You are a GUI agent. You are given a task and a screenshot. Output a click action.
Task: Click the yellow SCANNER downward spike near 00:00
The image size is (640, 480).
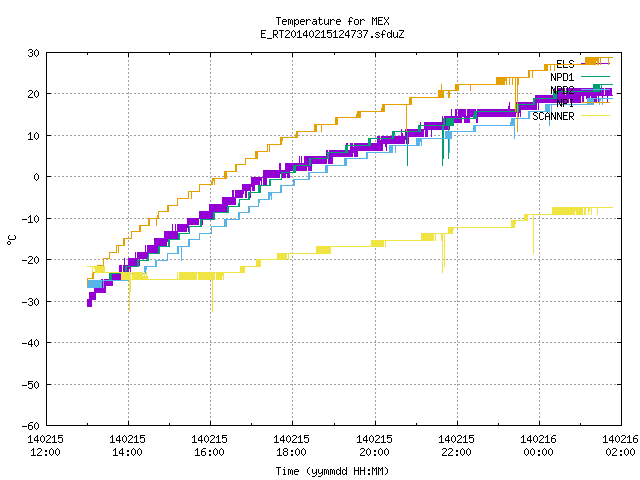tap(533, 235)
